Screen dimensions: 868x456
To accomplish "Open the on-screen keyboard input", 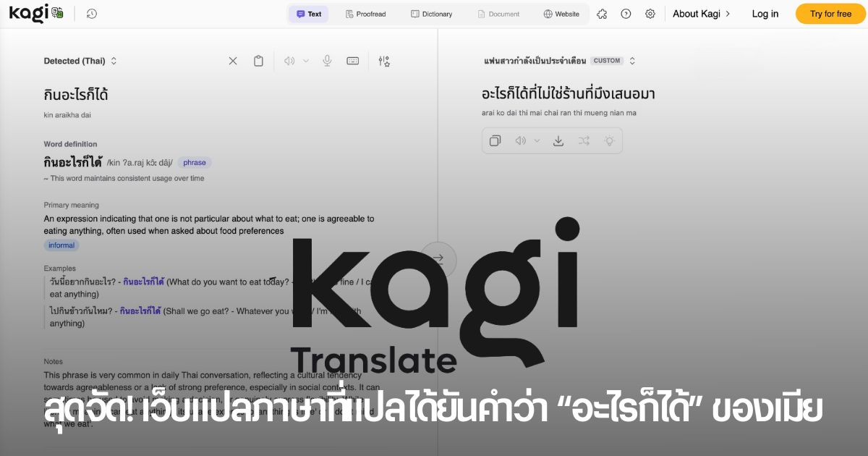I will coord(352,61).
